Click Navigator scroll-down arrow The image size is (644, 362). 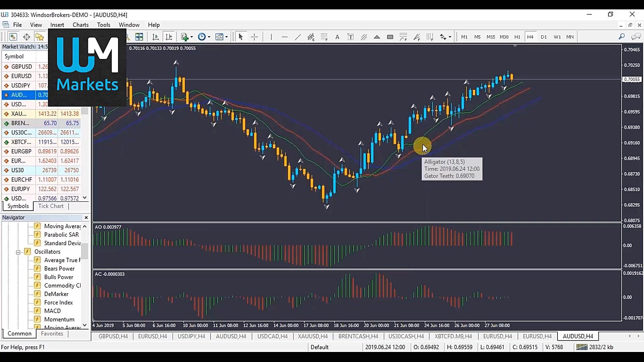pyautogui.click(x=85, y=325)
